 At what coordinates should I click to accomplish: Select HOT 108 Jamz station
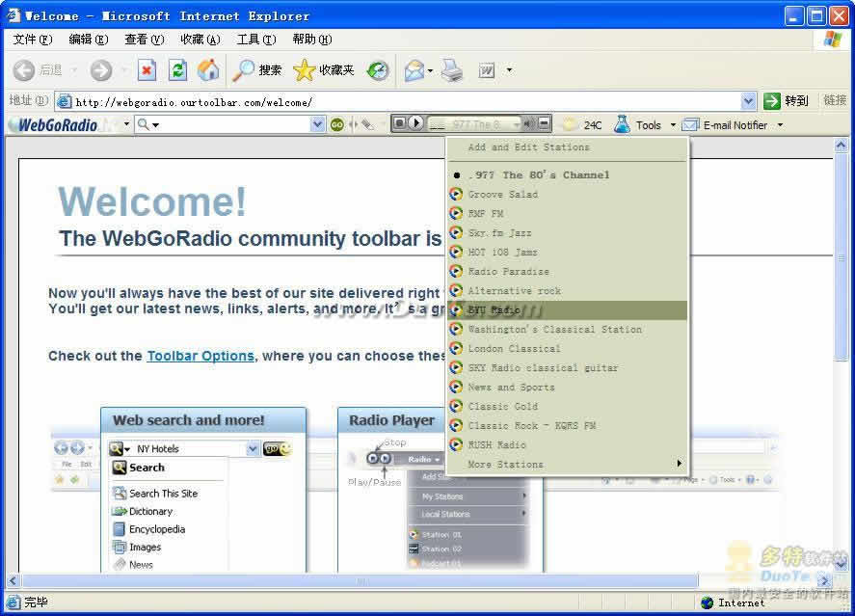tap(567, 253)
